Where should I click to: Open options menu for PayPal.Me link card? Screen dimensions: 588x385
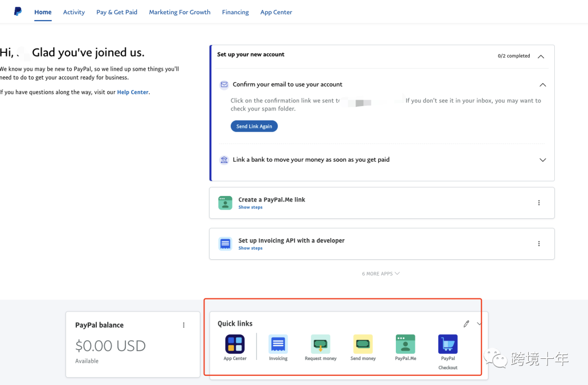coord(539,203)
